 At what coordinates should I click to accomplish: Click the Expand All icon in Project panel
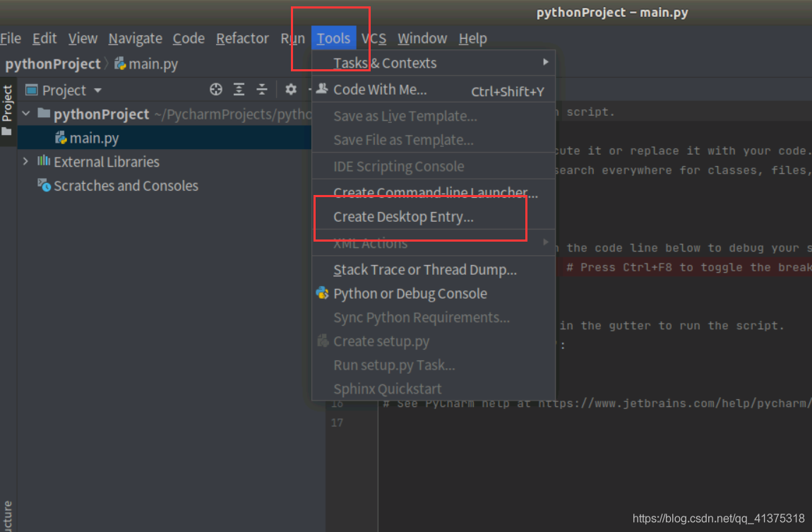click(x=239, y=90)
